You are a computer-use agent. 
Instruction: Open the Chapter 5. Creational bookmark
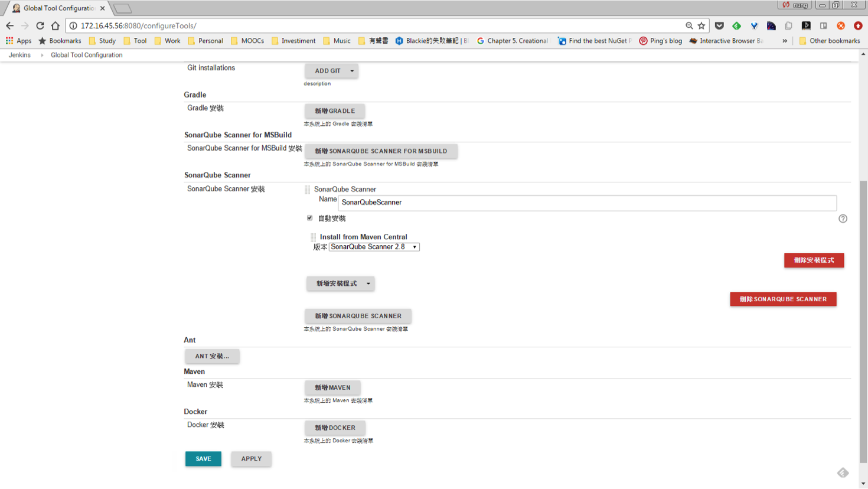click(x=513, y=41)
